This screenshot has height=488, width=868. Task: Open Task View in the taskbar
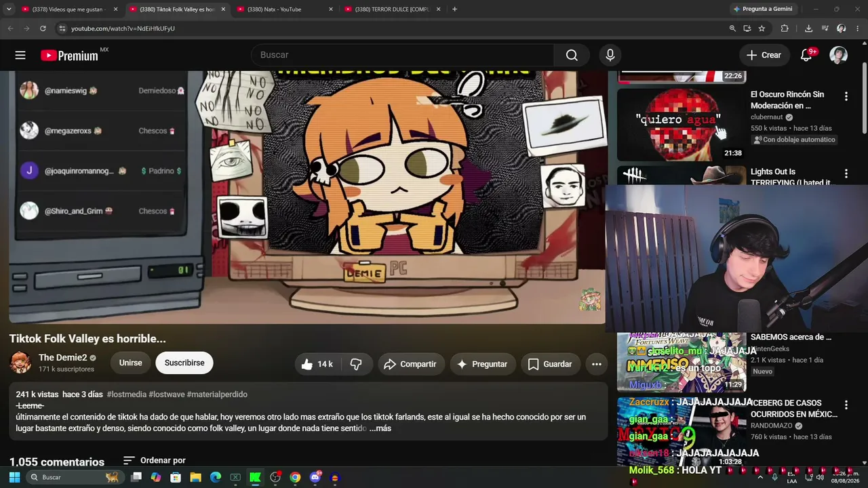click(x=136, y=477)
